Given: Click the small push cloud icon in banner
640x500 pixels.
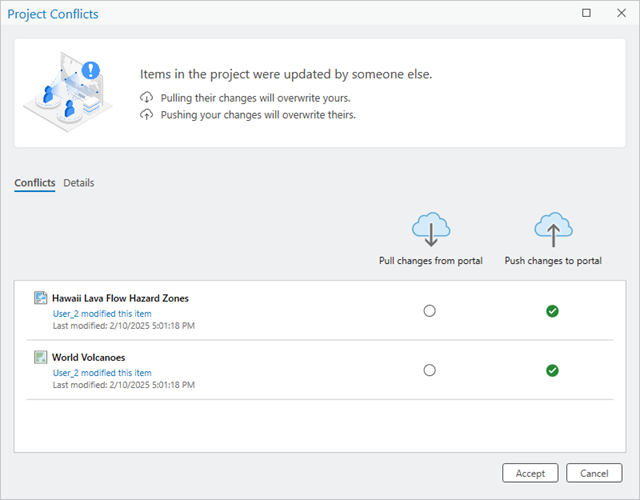Looking at the screenshot, I should [147, 114].
